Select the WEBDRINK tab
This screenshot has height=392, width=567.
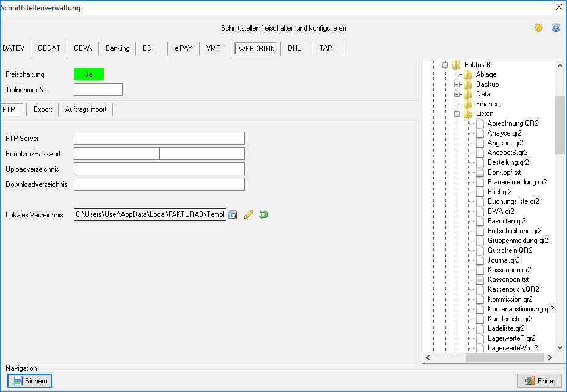[256, 48]
